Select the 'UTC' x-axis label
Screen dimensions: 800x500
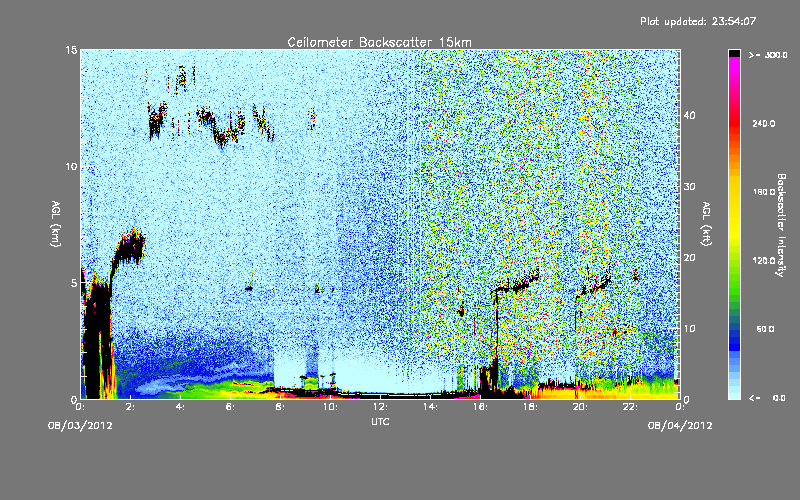pos(380,422)
